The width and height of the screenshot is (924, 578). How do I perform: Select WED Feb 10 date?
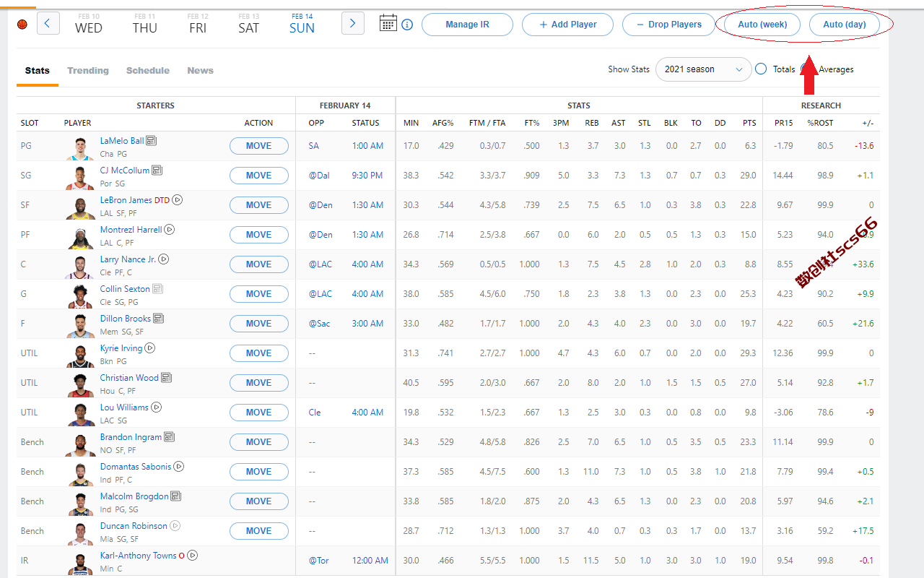[89, 24]
